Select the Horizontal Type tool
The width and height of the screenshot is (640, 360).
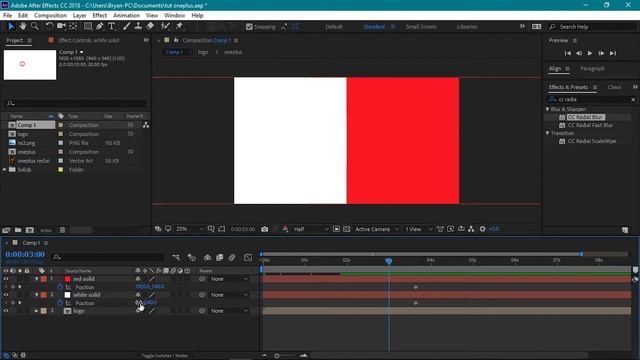[x=111, y=26]
